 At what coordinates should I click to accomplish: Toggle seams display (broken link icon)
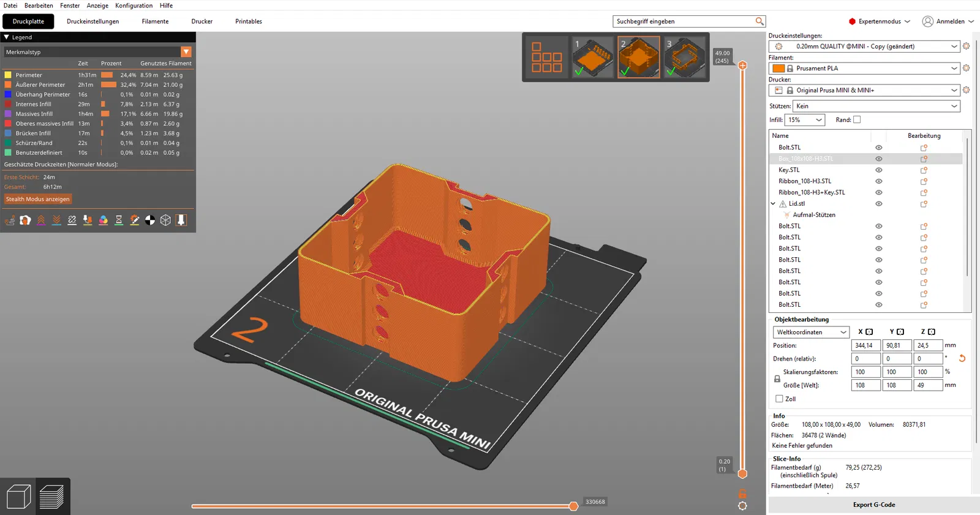tap(72, 220)
